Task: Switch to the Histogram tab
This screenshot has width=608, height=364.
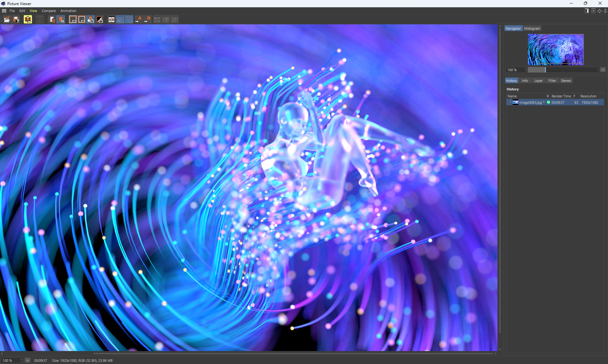Action: click(x=532, y=28)
